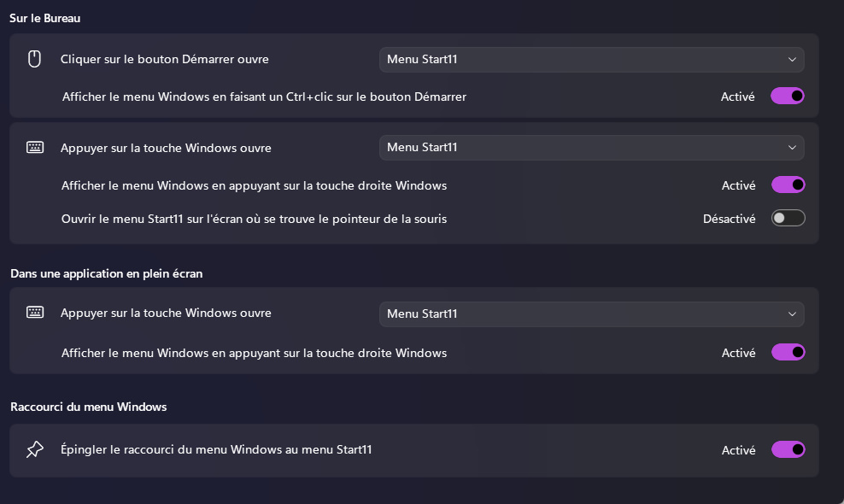Click the pin icon beside Épingler le raccourci
This screenshot has height=504, width=844.
point(34,449)
